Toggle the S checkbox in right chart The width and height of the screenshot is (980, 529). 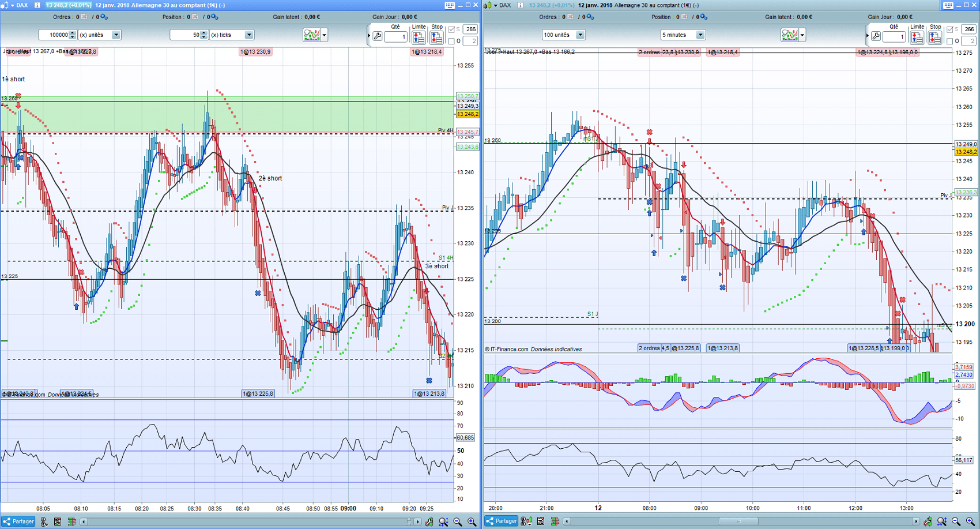coord(949,29)
